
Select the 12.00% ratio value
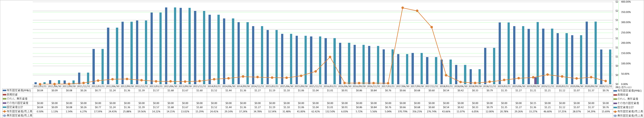[489, 112]
